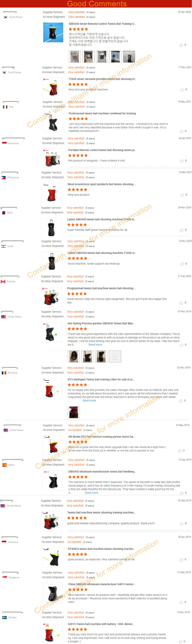This screenshot has width=192, height=644.
Task: Open T1600 smart versatile machine product image
Action: (x=53, y=87)
